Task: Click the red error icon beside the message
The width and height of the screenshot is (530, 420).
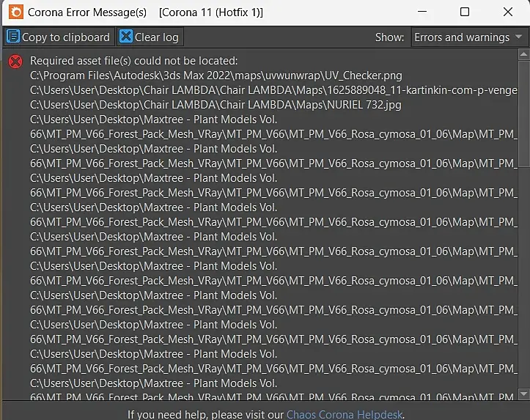Action: coord(15,62)
